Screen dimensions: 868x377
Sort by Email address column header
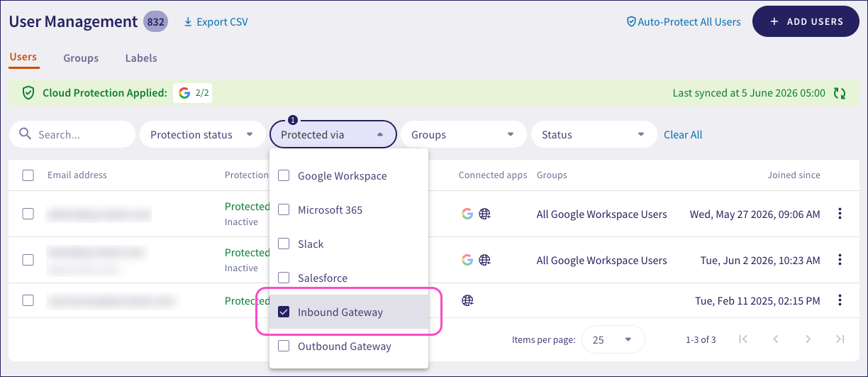[x=77, y=175]
